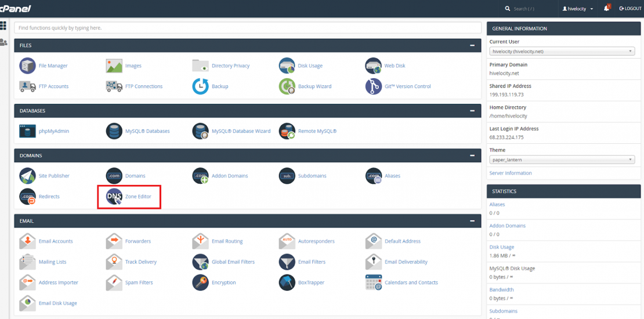The width and height of the screenshot is (644, 319).
Task: Open the Email Deliverability icon
Action: pyautogui.click(x=374, y=262)
